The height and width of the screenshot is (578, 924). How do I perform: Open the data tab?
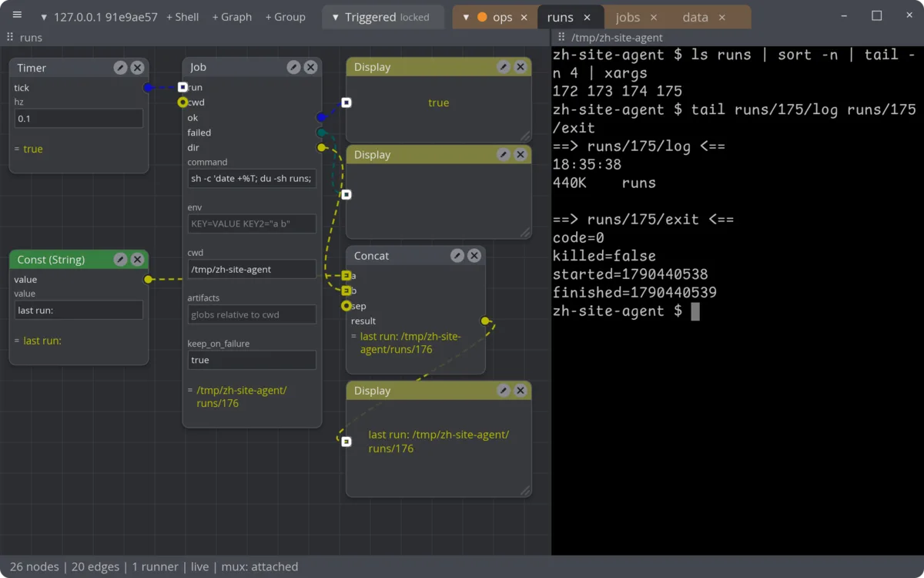695,17
